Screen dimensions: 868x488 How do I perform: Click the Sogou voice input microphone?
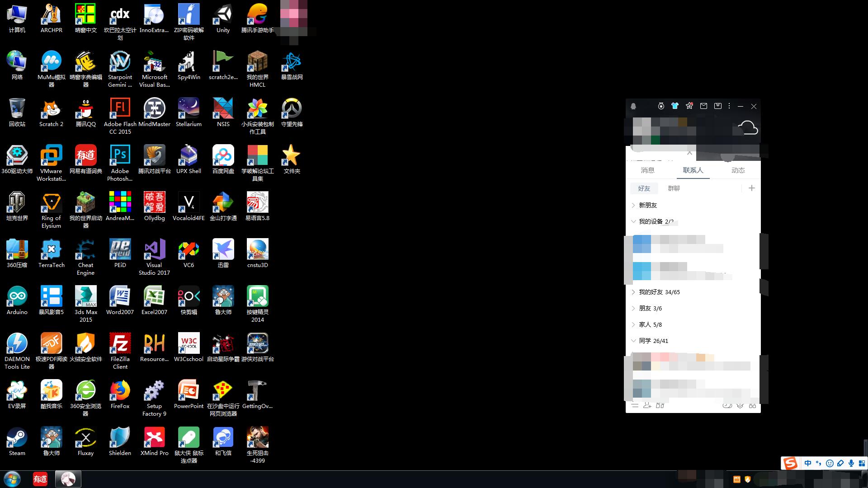pos(851,463)
